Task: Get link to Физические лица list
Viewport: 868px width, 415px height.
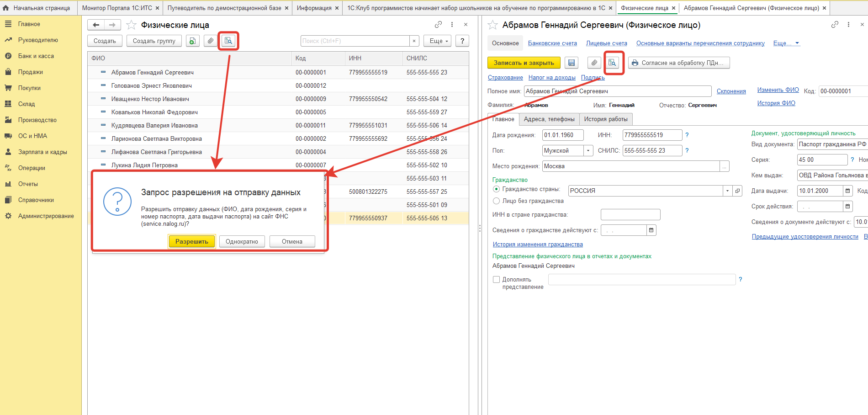Action: [x=438, y=25]
